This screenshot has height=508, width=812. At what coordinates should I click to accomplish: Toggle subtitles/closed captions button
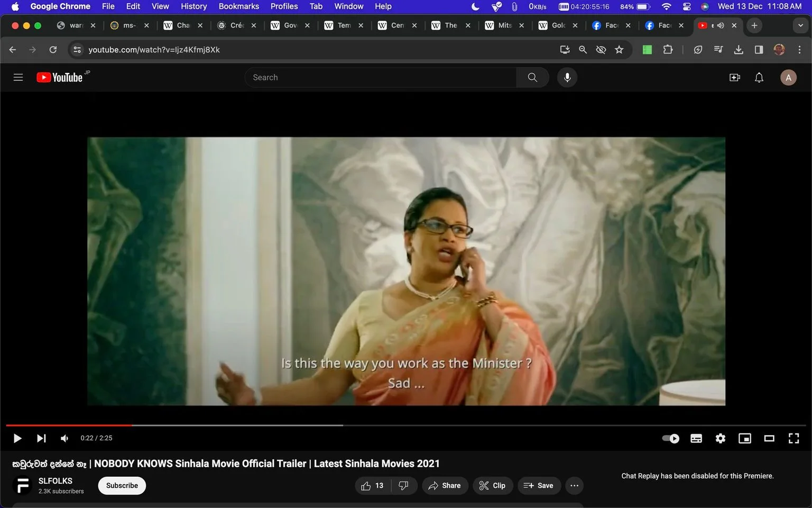point(696,438)
